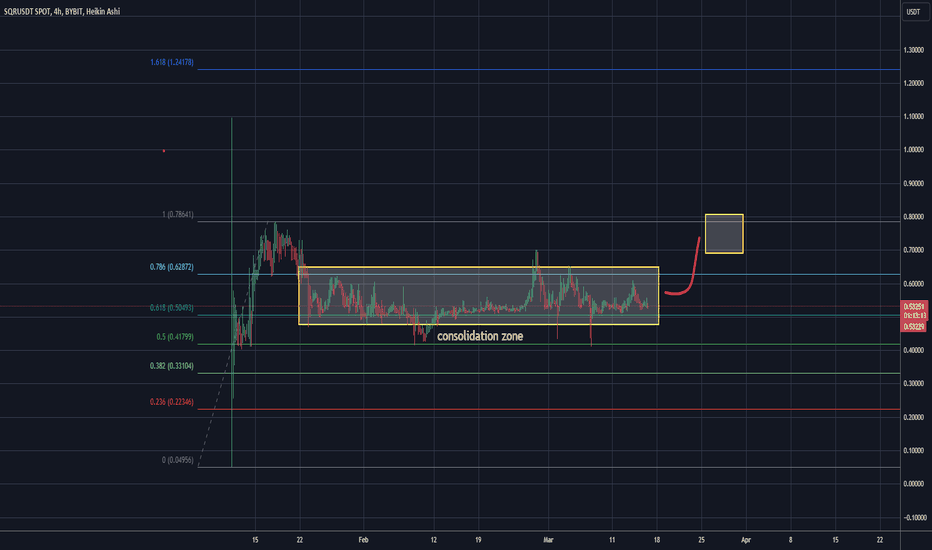Click the 0.90000 price axis label

914,184
